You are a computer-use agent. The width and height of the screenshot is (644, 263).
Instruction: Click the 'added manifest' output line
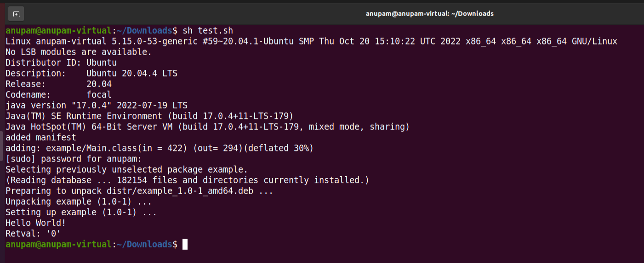coord(40,137)
